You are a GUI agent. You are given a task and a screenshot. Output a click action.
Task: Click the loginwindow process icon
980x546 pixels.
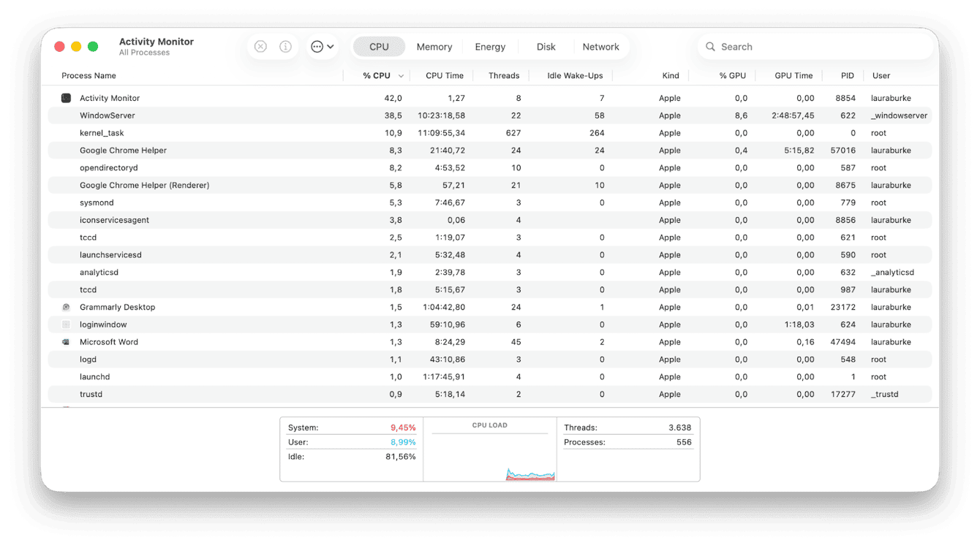click(66, 324)
